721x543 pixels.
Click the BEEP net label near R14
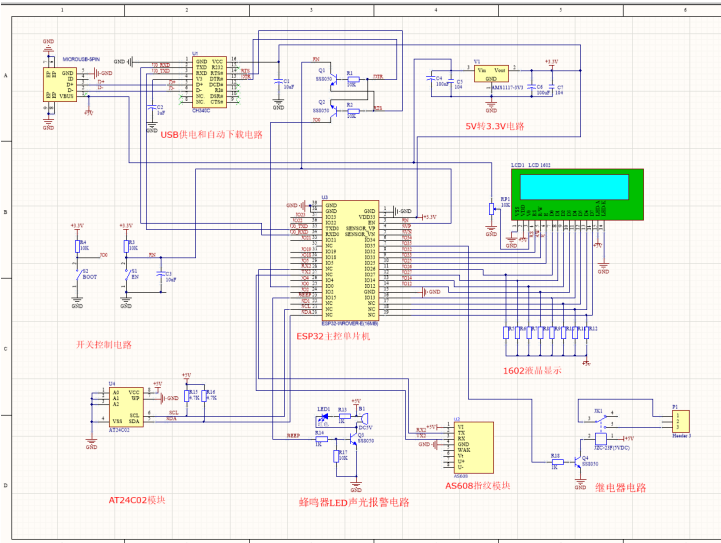[x=293, y=435]
